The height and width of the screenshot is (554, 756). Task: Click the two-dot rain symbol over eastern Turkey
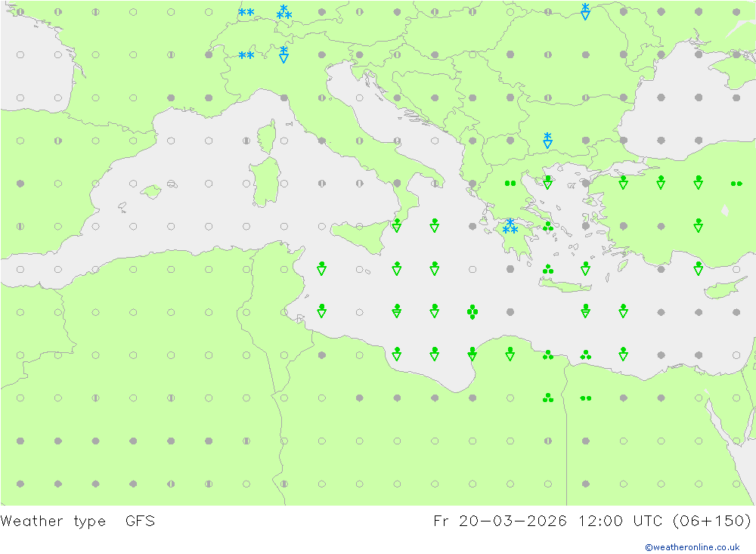pos(736,184)
